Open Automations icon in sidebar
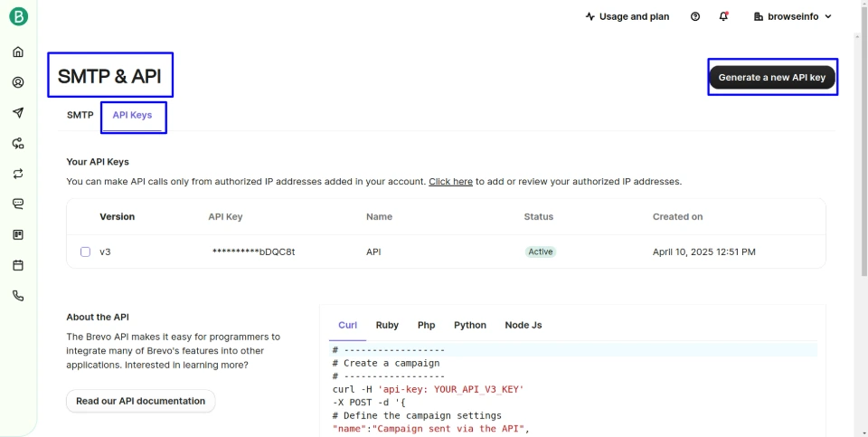868x437 pixels. (18, 143)
